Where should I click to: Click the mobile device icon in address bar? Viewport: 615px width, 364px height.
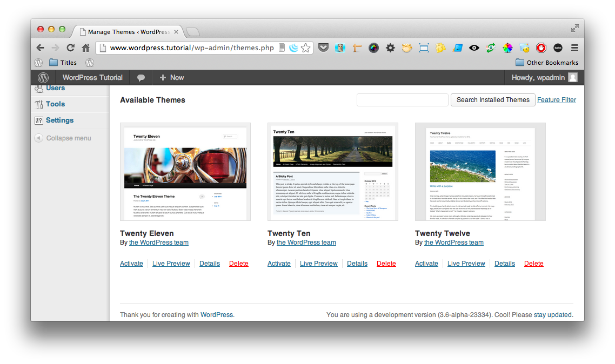coord(282,48)
